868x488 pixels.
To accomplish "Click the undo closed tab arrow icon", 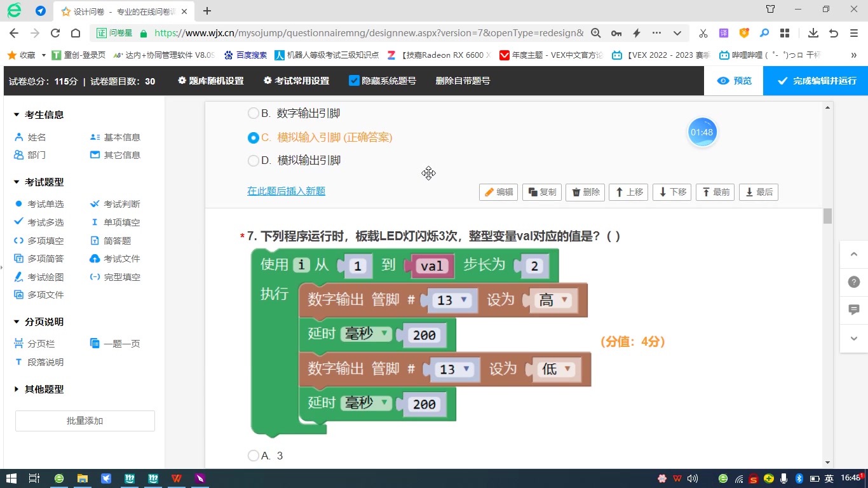I will click(834, 33).
